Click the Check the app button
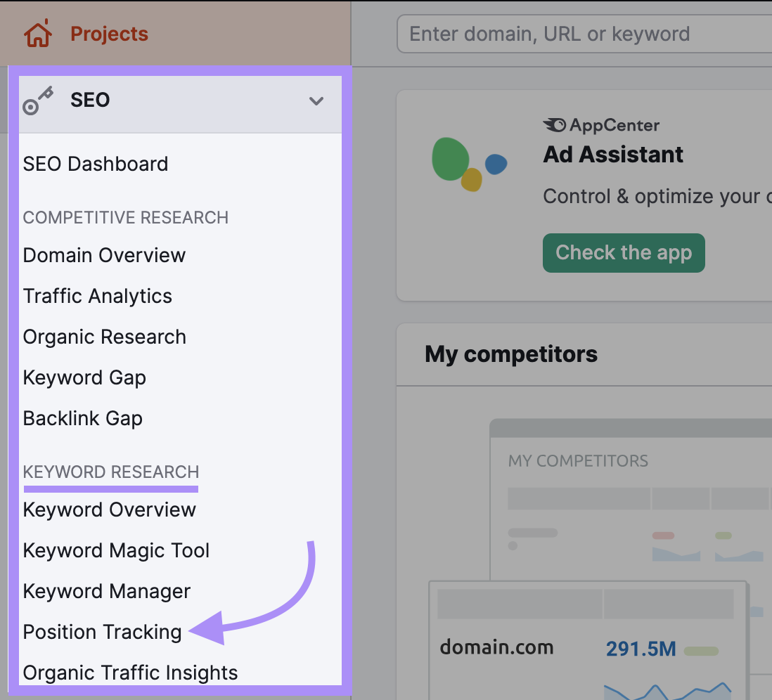Screen dimensions: 772x700 click(x=623, y=253)
